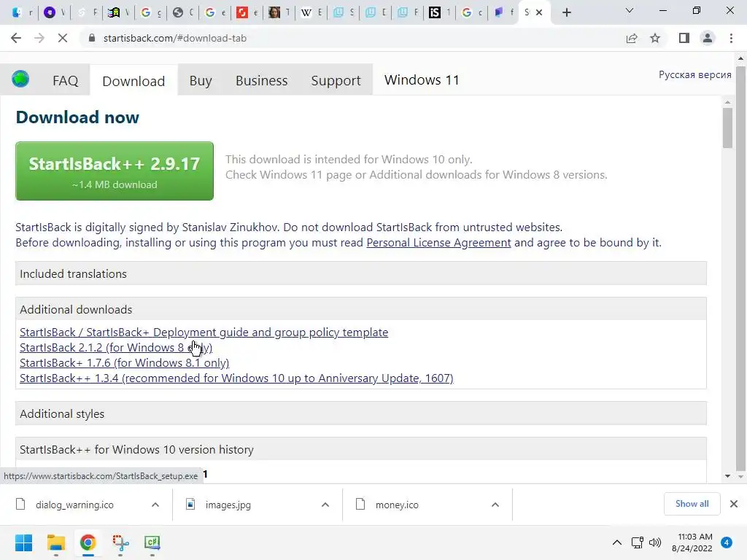Open Chrome three-dot menu
This screenshot has height=560, width=747.
731,38
